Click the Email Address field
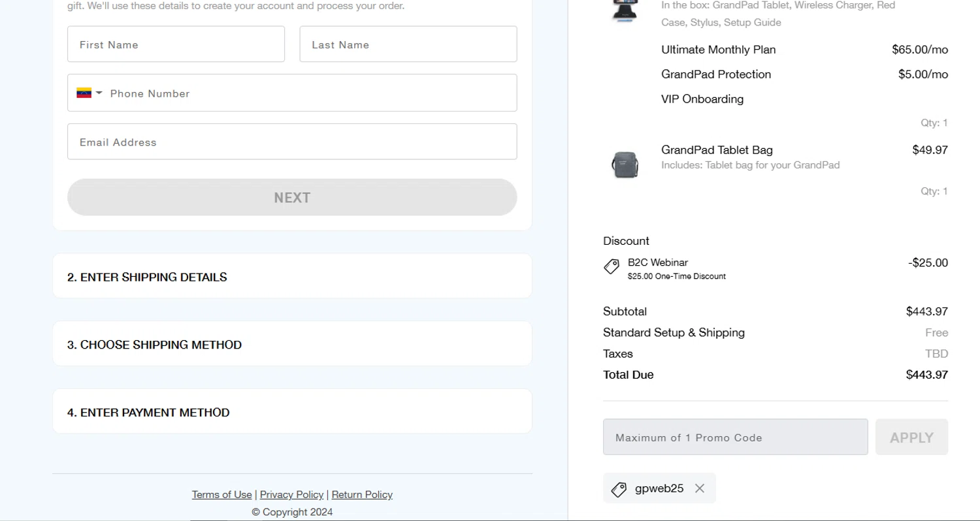980x521 pixels. coord(292,142)
